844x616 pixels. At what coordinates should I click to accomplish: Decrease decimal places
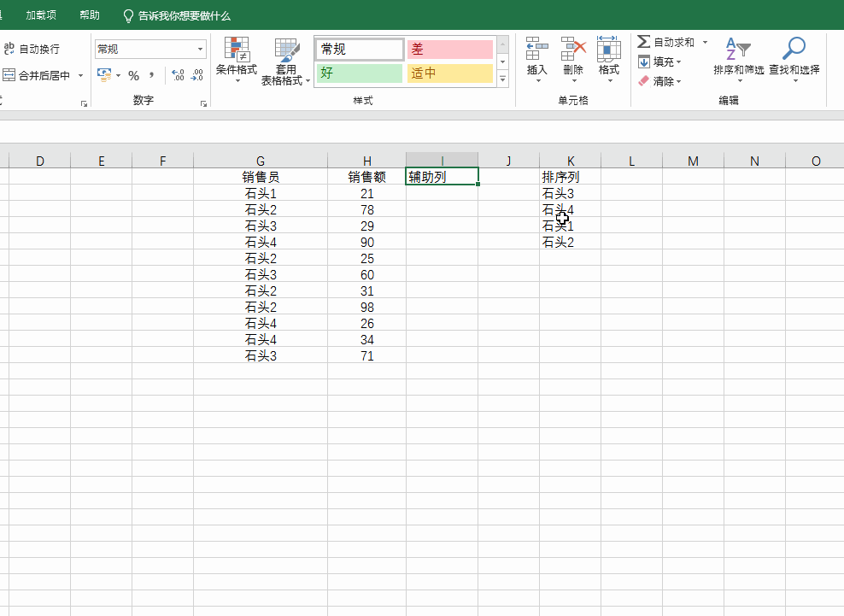pyautogui.click(x=197, y=75)
